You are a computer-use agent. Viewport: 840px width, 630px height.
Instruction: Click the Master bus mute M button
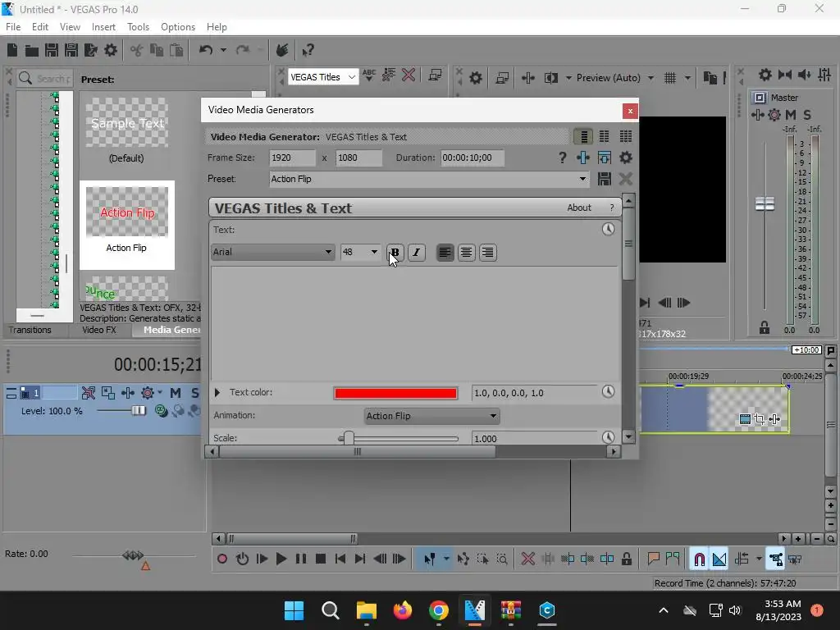point(791,115)
